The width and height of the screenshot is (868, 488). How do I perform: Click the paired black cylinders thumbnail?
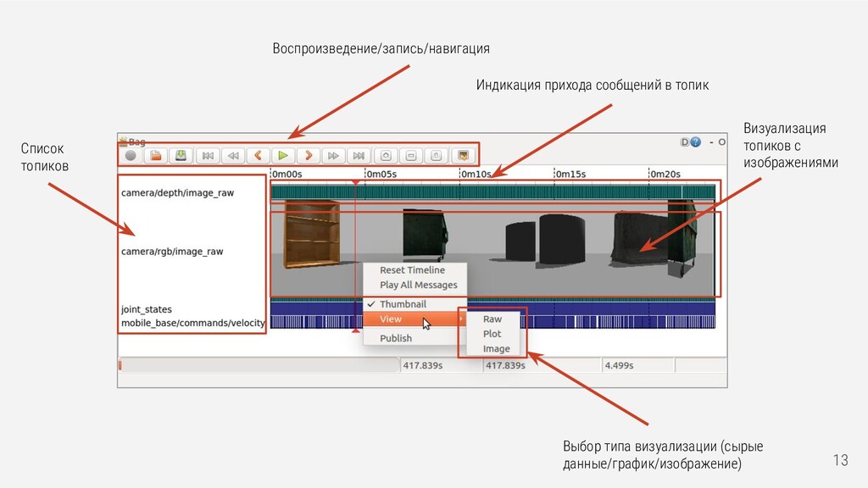pyautogui.click(x=545, y=240)
